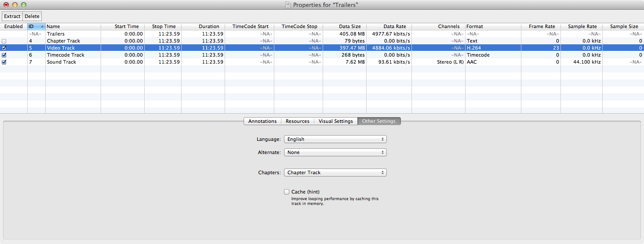This screenshot has height=244, width=644.
Task: Minimize the Properties window
Action: pos(15,5)
